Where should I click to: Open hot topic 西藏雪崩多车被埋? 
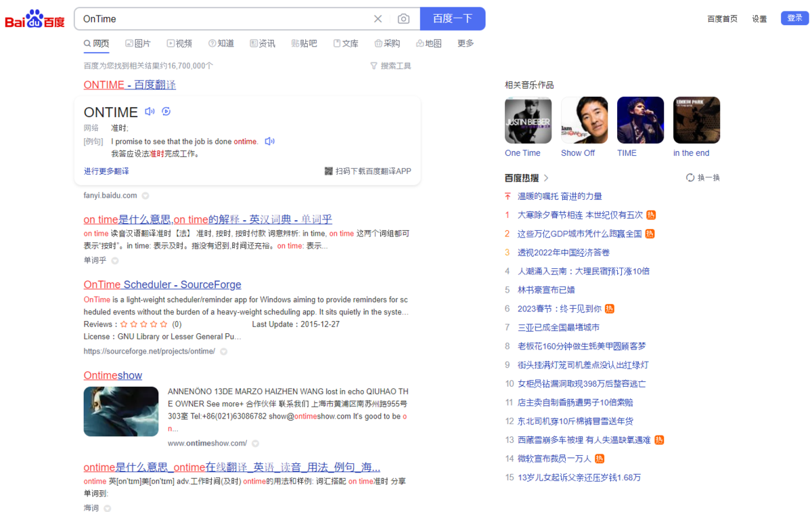coord(584,440)
